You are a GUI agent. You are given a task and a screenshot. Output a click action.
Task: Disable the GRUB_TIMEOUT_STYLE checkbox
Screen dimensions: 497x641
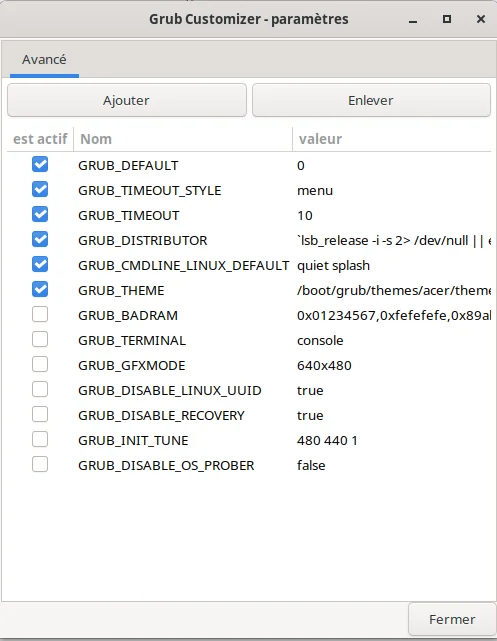pos(40,190)
